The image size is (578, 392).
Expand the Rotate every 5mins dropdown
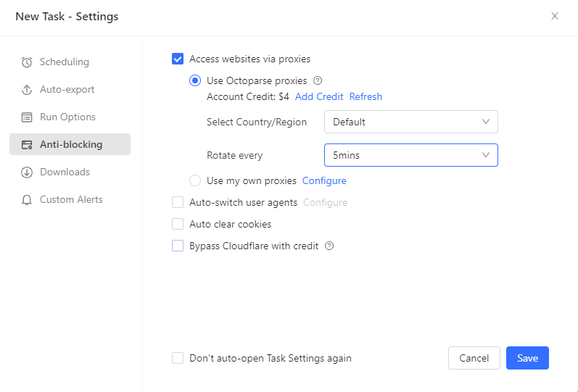pos(410,155)
